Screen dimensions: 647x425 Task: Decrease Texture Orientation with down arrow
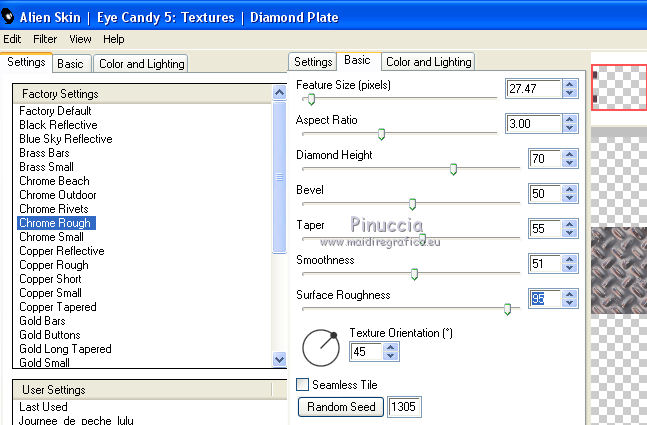[390, 356]
